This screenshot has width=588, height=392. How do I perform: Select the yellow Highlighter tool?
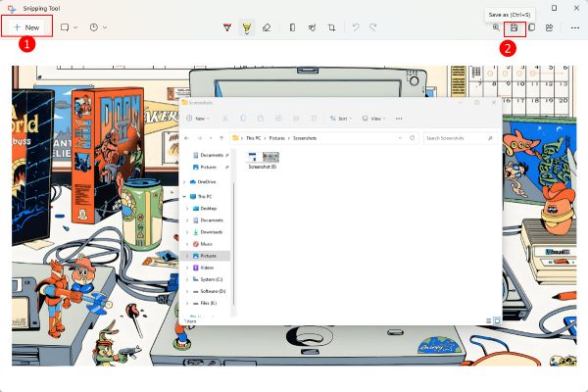point(246,27)
